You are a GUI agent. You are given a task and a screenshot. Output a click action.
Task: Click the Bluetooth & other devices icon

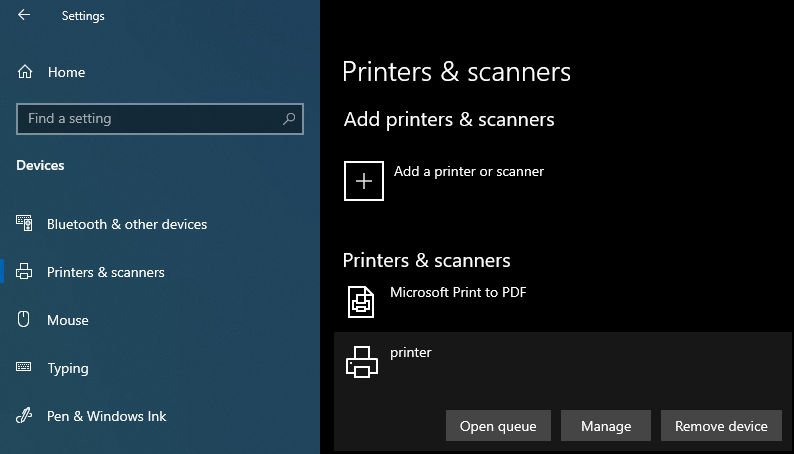[x=24, y=223]
